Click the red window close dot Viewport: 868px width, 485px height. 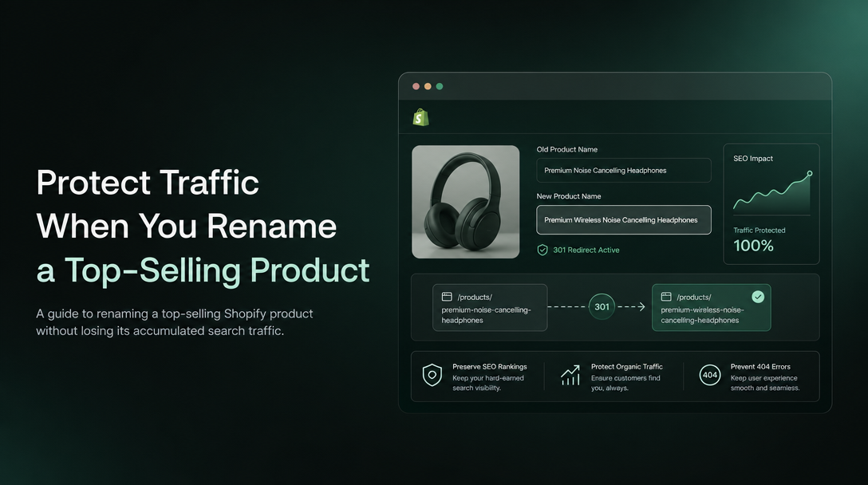tap(416, 86)
